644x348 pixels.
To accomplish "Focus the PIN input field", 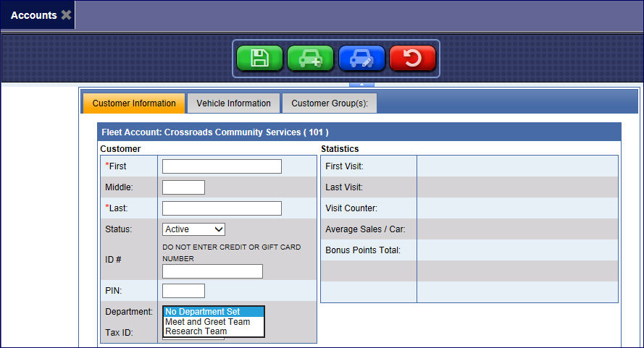I will (183, 291).
